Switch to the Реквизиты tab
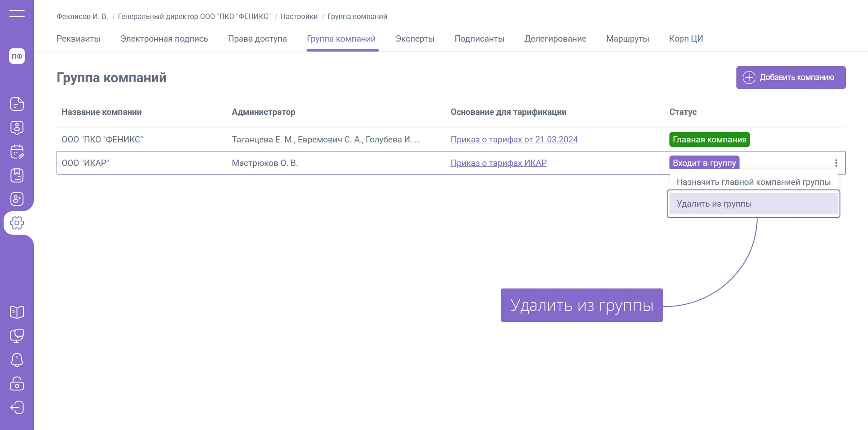868x430 pixels. pos(78,39)
